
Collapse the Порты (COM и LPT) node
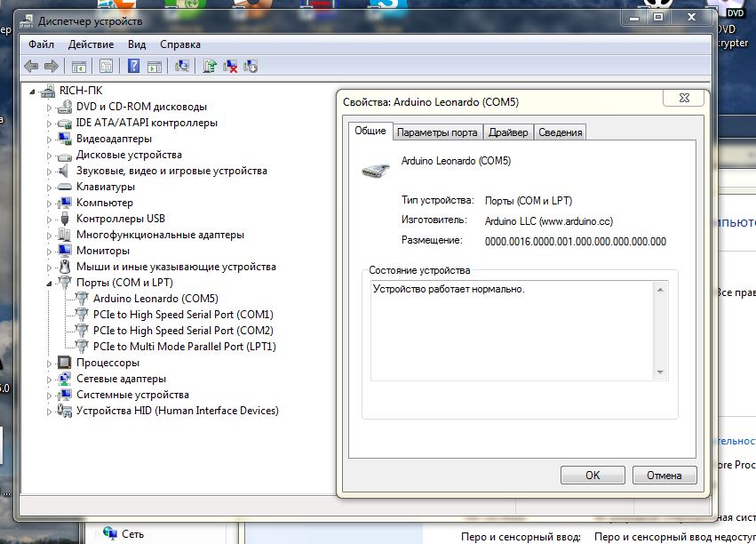pyautogui.click(x=50, y=283)
